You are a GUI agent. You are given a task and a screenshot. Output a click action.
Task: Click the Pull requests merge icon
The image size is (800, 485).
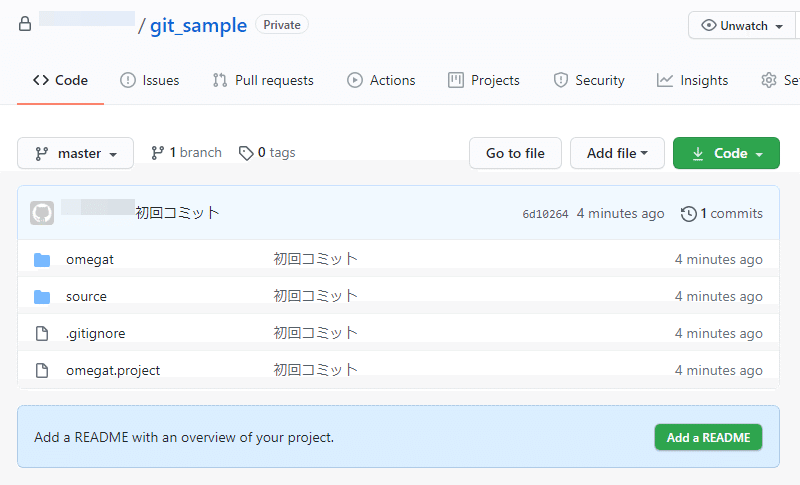[x=220, y=80]
